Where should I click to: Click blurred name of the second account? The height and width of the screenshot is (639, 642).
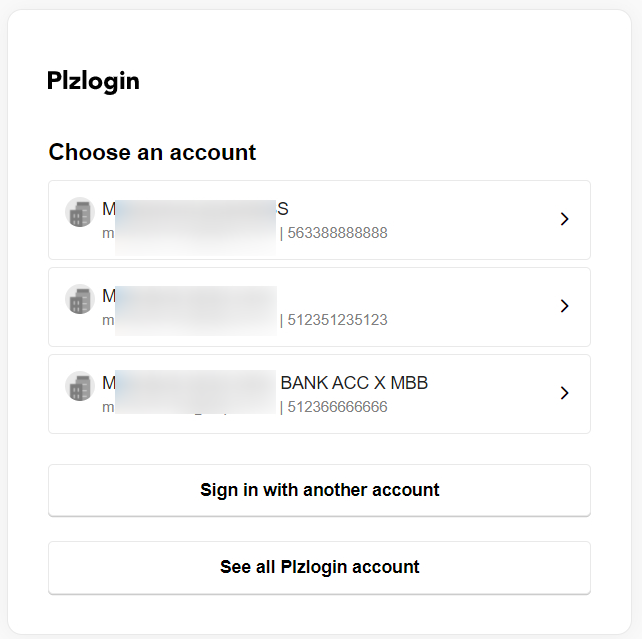point(189,296)
